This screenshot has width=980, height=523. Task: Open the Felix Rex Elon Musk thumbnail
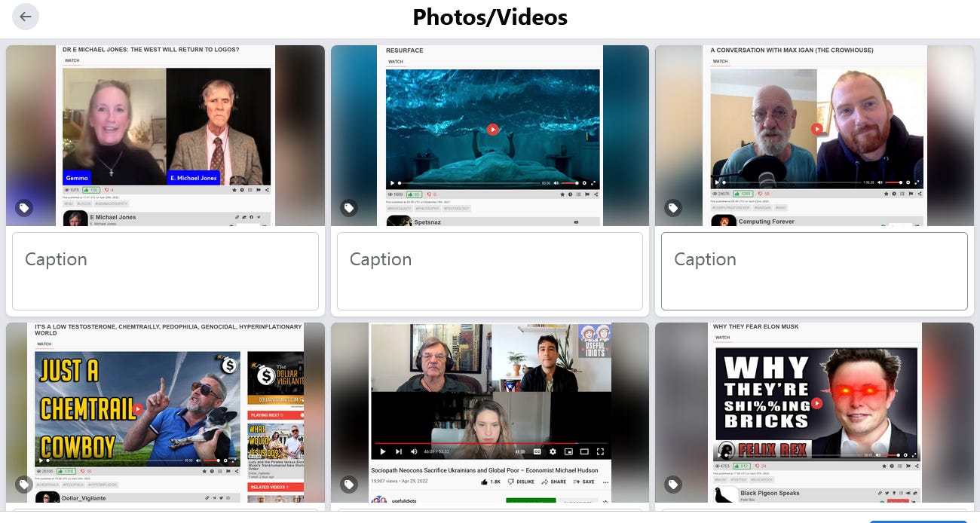pyautogui.click(x=814, y=413)
